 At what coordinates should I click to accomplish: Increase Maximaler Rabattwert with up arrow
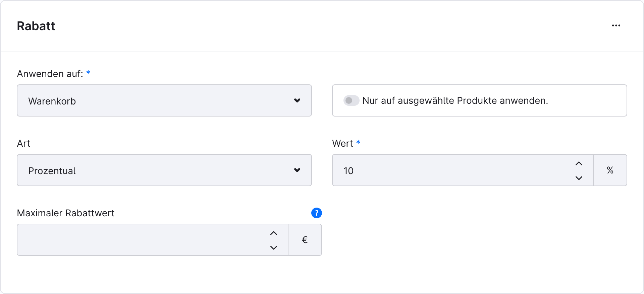click(274, 233)
